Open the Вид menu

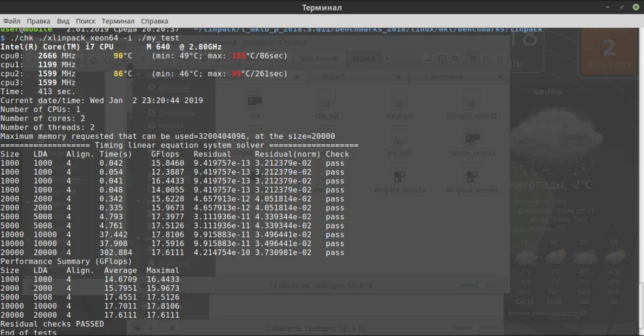point(63,21)
